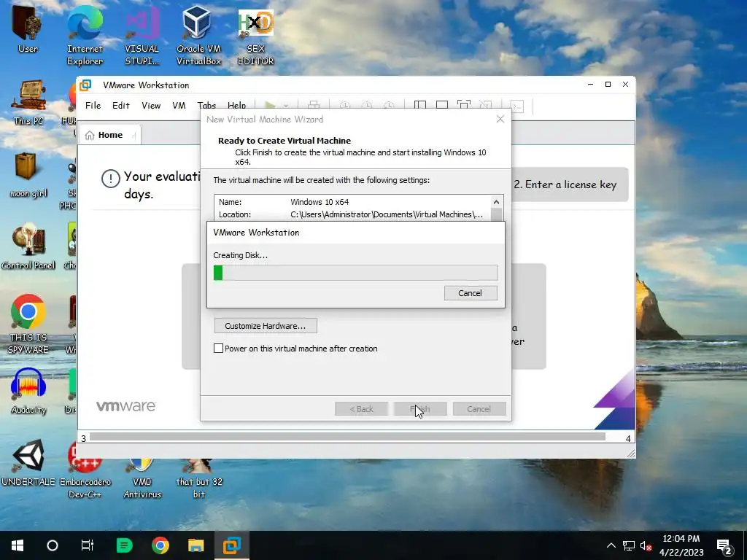Click the taskbar clock showing 12:04 PM
The width and height of the screenshot is (747, 560).
click(x=681, y=545)
